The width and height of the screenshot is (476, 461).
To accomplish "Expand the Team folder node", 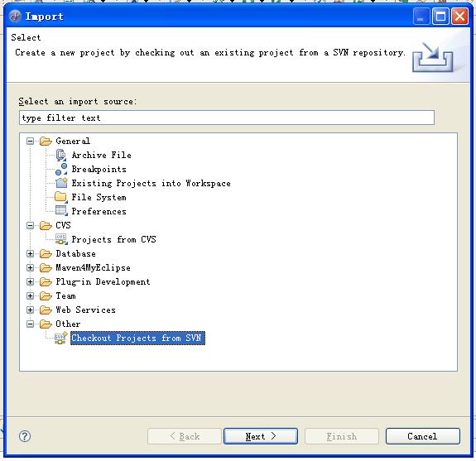I will [30, 296].
